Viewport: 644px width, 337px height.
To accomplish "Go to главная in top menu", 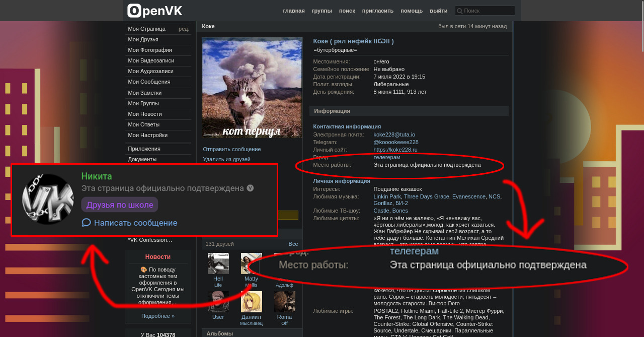I will 294,11.
